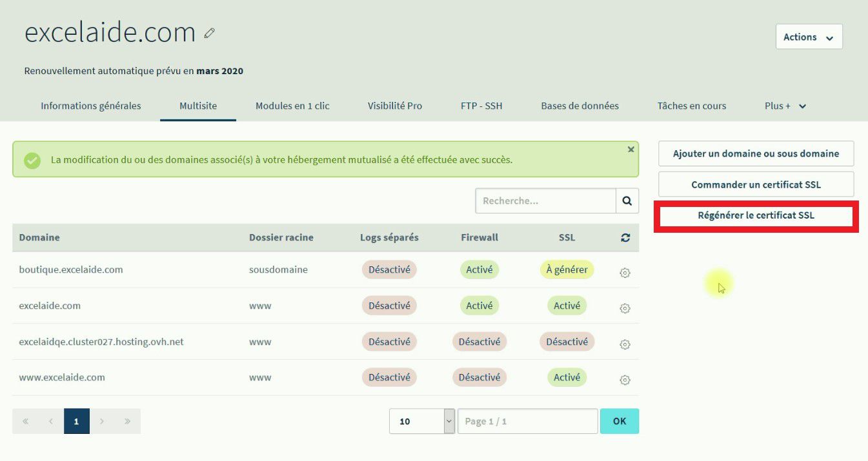Select the www.excelaide.com domain cell
Viewport: 868px width, 461px height.
click(62, 377)
